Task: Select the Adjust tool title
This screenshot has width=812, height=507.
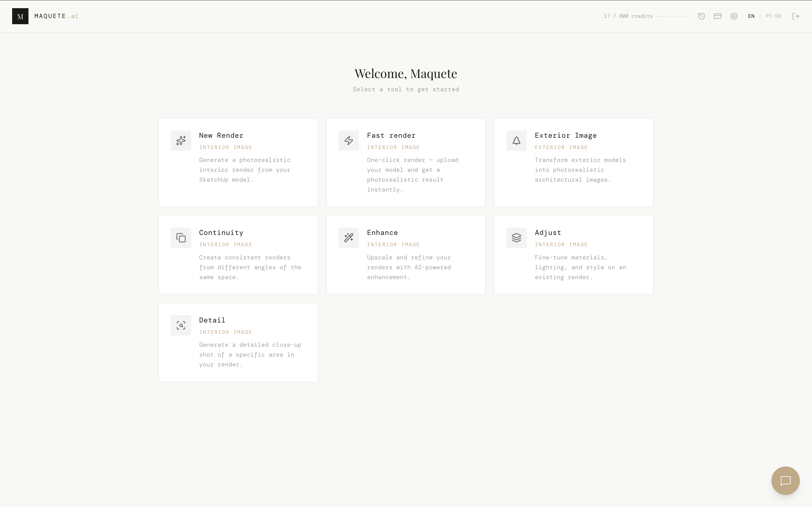Action: [x=548, y=233]
